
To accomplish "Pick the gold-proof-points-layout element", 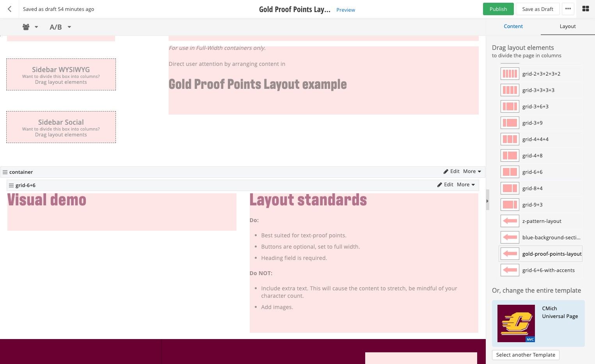I will pyautogui.click(x=541, y=254).
